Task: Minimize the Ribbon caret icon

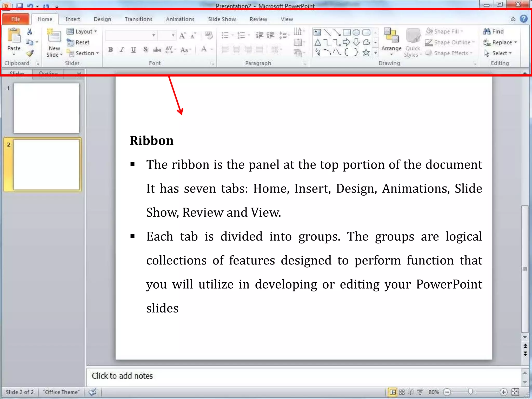Action: click(x=513, y=19)
